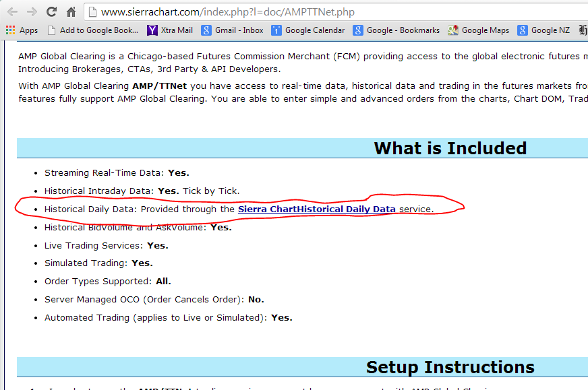The image size is (588, 390).
Task: Go to the Home page icon
Action: [x=71, y=12]
